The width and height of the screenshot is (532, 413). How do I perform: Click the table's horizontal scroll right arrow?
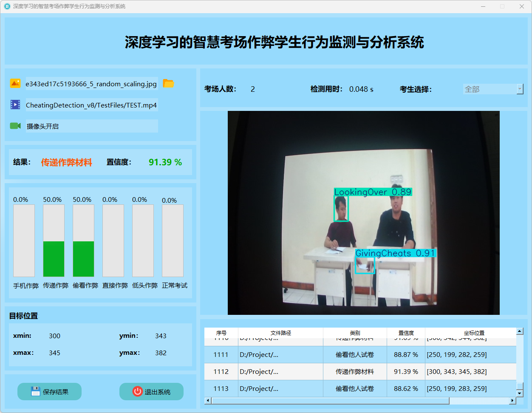[x=512, y=401]
